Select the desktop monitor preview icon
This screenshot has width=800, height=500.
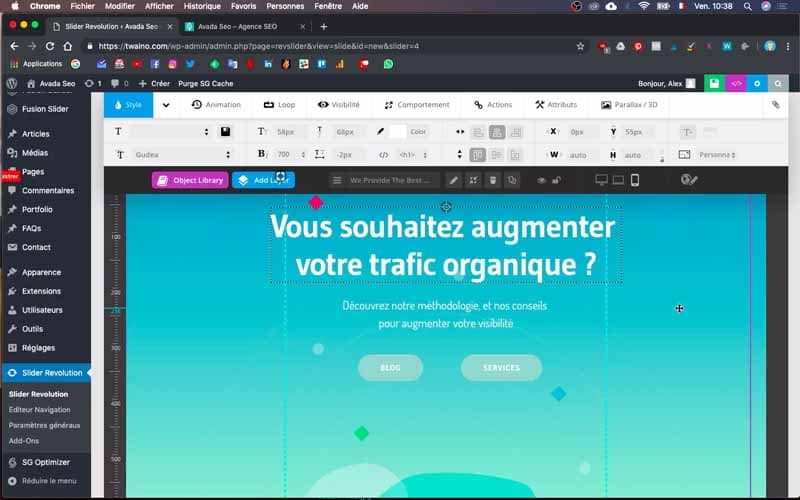602,180
